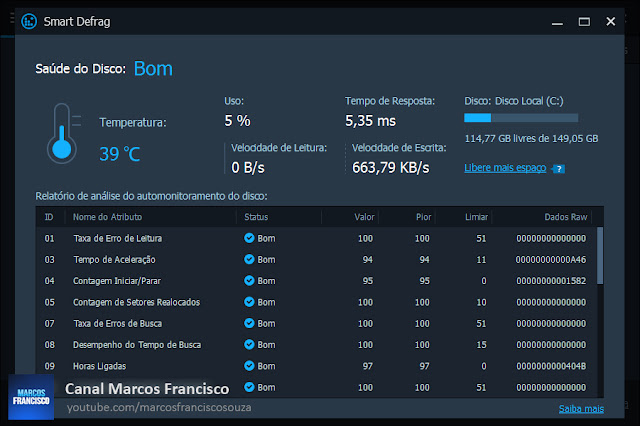The height and width of the screenshot is (426, 640).
Task: Click the Bom check icon for Contagem Iniciar/Parar
Action: click(x=249, y=280)
